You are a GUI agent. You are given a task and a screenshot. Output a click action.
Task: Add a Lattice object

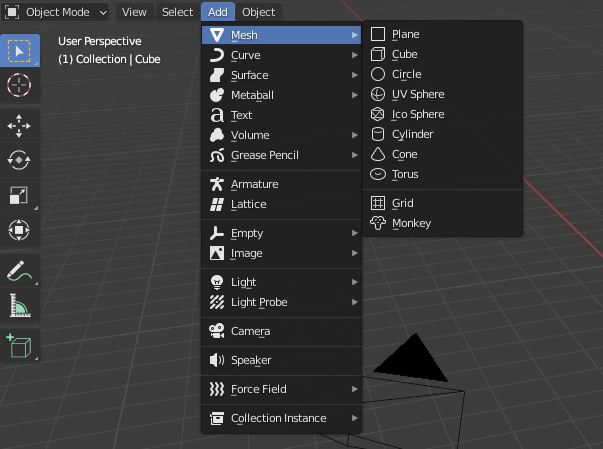click(x=282, y=204)
